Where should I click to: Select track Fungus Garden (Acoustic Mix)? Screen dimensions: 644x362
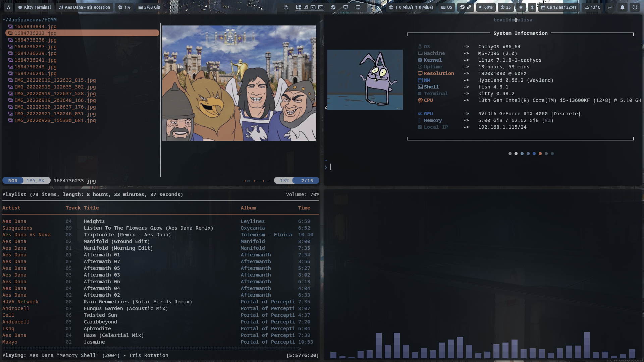pyautogui.click(x=161, y=308)
